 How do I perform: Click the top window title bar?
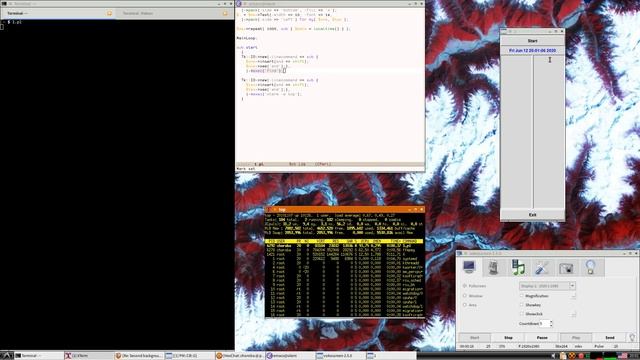(x=345, y=209)
